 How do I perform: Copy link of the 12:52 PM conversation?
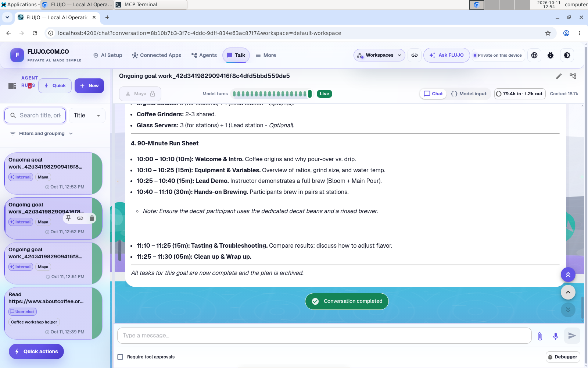(x=80, y=218)
